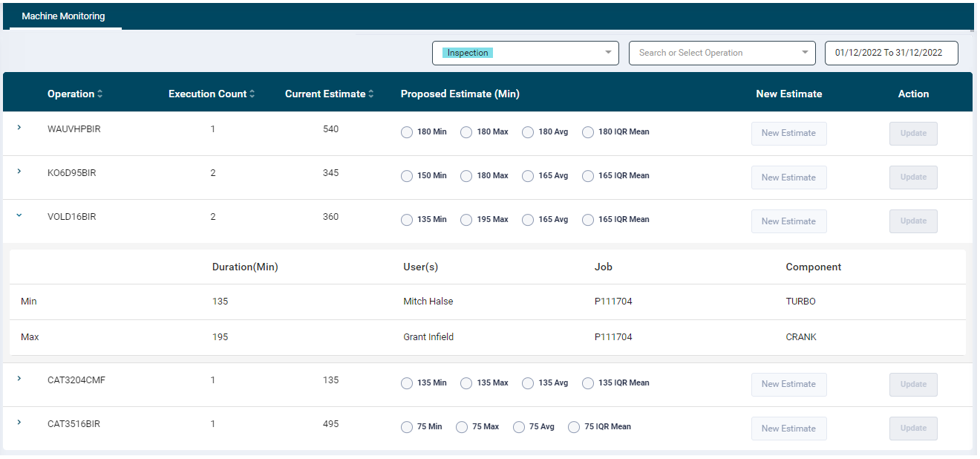The width and height of the screenshot is (980, 459).
Task: Sort by Current Estimate arrows icon
Action: [x=370, y=94]
